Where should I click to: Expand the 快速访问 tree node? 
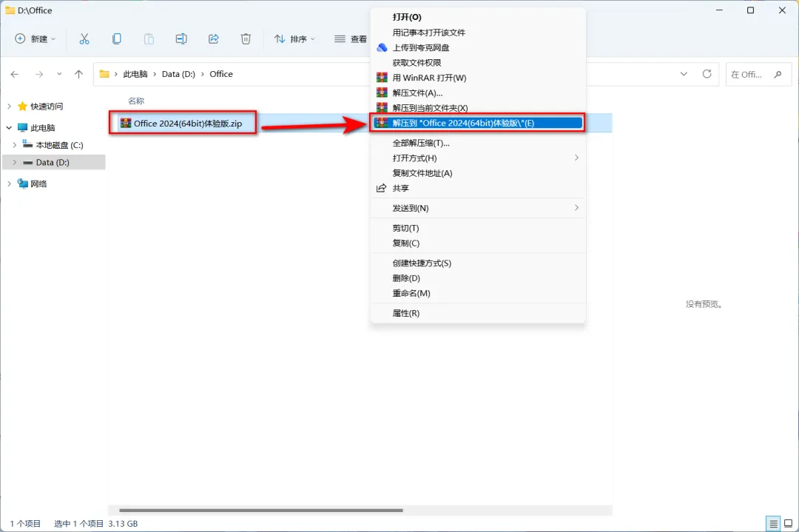tap(9, 106)
